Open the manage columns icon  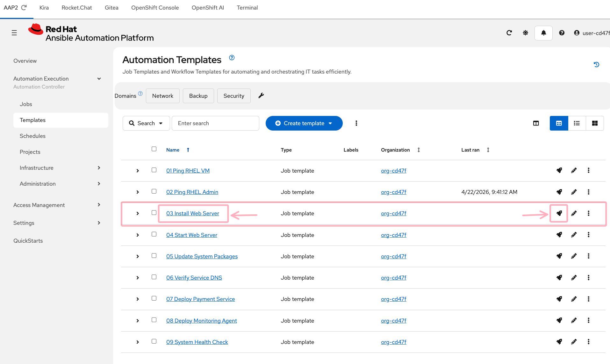(x=536, y=123)
